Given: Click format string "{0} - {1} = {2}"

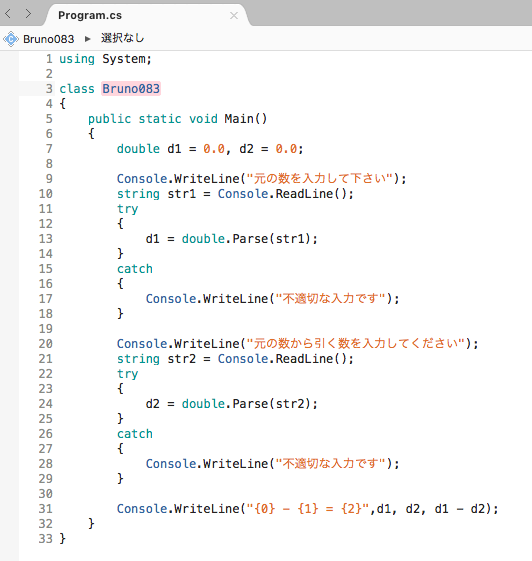Looking at the screenshot, I should click(x=308, y=508).
